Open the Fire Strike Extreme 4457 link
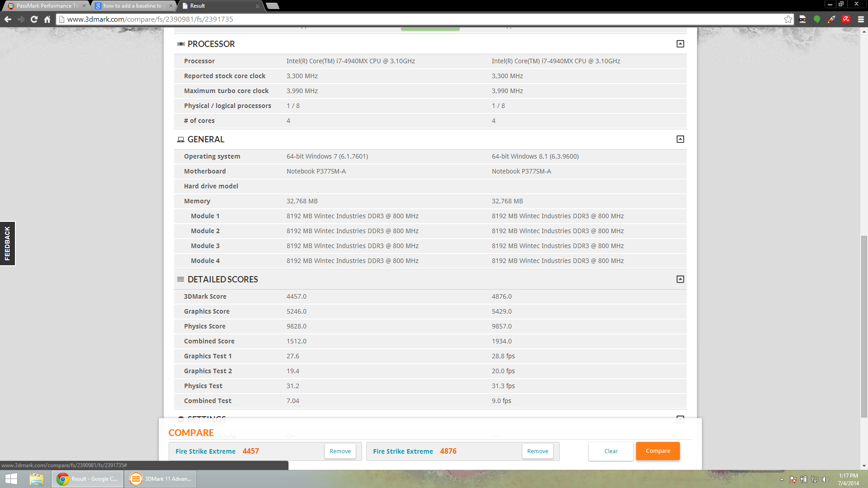Image resolution: width=868 pixels, height=488 pixels. pyautogui.click(x=205, y=451)
